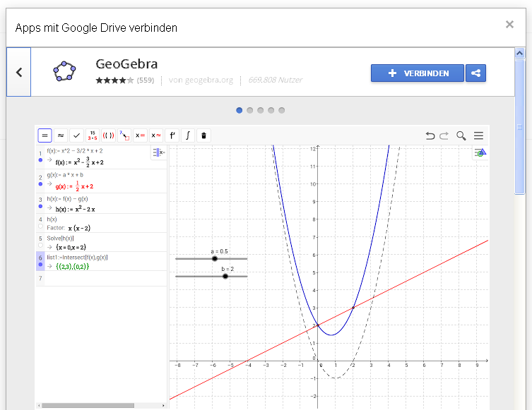
Task: Click the Delete trash can tool
Action: tap(204, 135)
